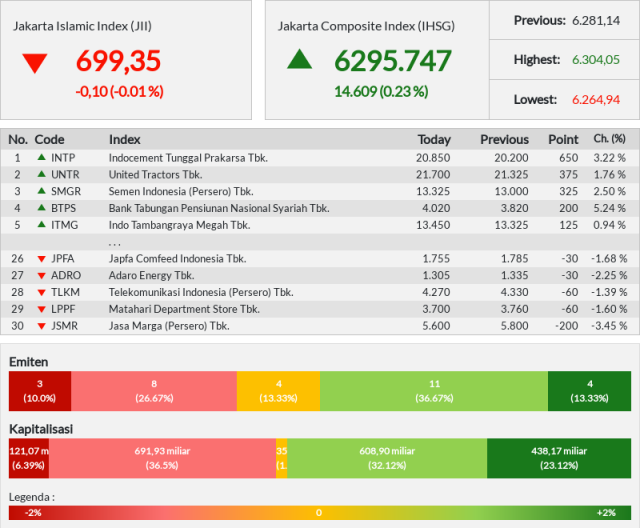The width and height of the screenshot is (640, 528).
Task: Click the -2% end of the legend
Action: click(x=33, y=513)
